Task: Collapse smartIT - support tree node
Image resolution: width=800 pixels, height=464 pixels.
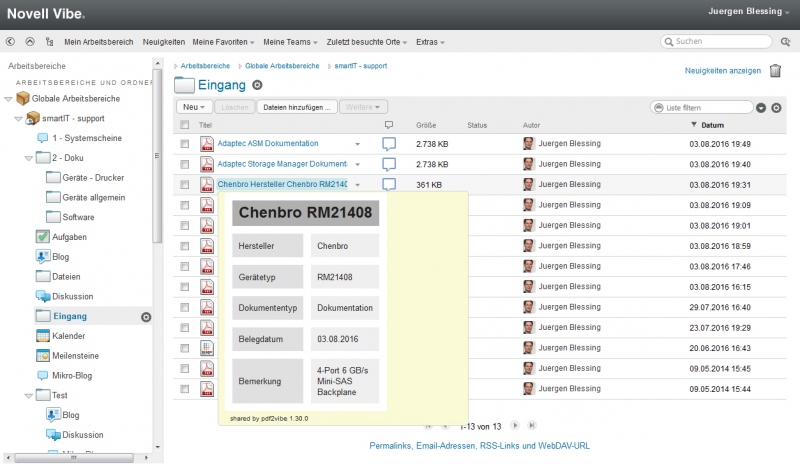Action: (x=18, y=119)
